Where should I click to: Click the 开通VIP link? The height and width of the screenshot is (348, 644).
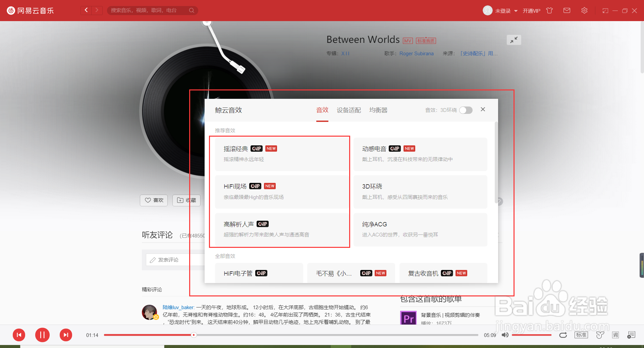531,11
